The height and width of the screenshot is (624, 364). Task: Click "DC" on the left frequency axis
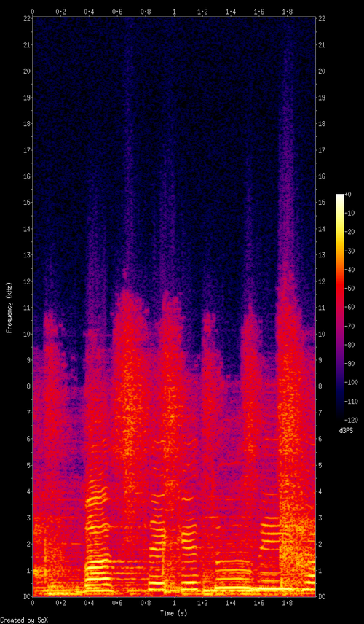[28, 596]
